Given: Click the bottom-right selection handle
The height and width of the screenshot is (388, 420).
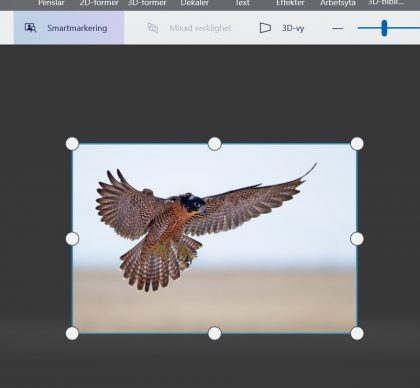Looking at the screenshot, I should click(357, 333).
